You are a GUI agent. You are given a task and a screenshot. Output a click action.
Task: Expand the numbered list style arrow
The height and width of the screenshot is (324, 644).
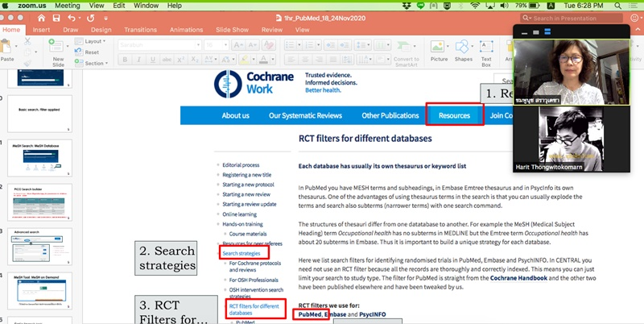(x=318, y=45)
